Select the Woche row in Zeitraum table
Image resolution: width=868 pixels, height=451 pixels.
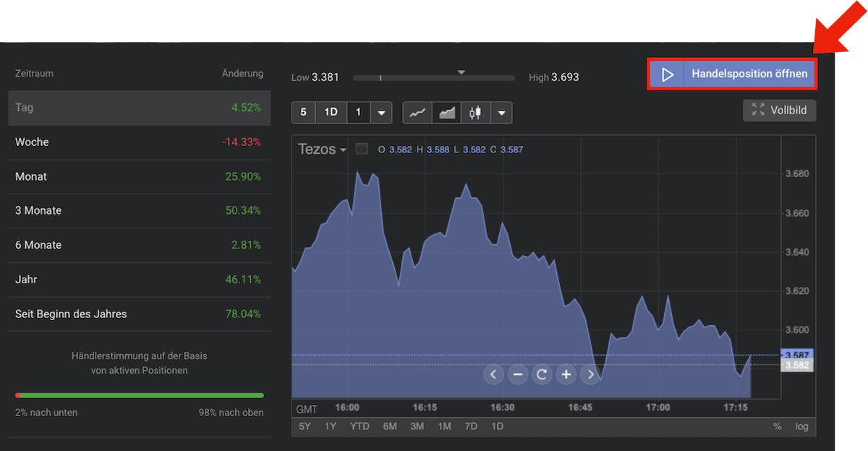tap(139, 142)
